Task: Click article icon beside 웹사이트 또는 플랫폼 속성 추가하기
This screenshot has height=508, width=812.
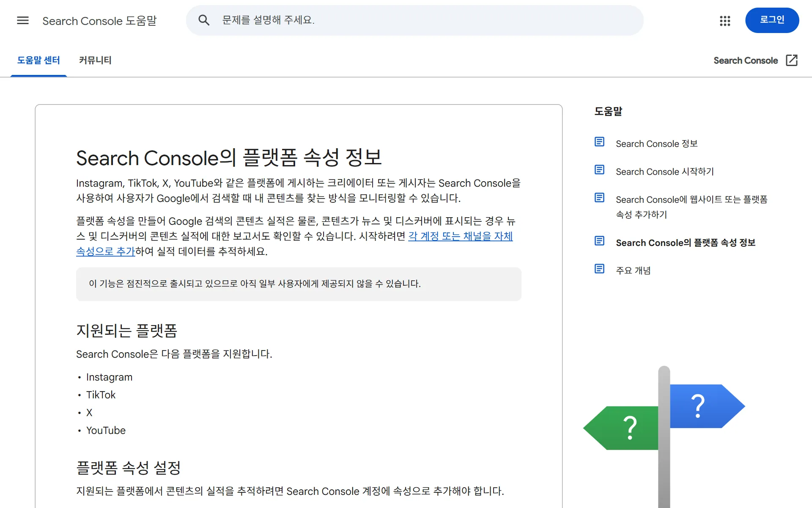Action: tap(599, 198)
